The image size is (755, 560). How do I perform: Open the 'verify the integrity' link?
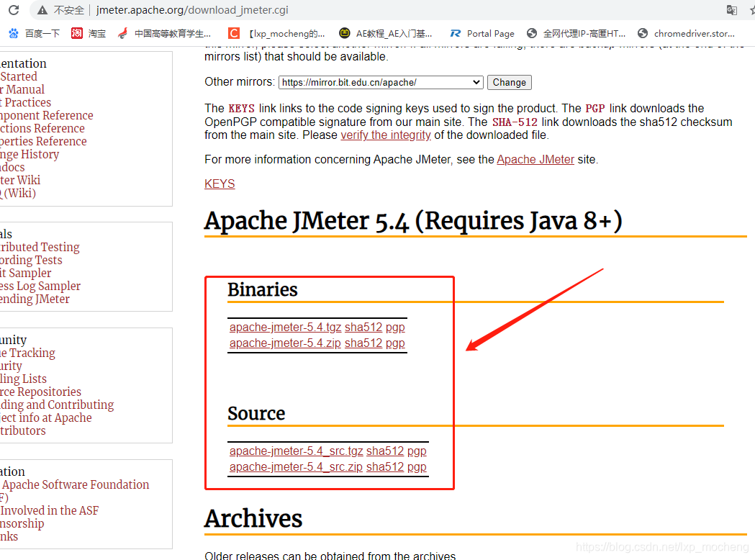(386, 135)
